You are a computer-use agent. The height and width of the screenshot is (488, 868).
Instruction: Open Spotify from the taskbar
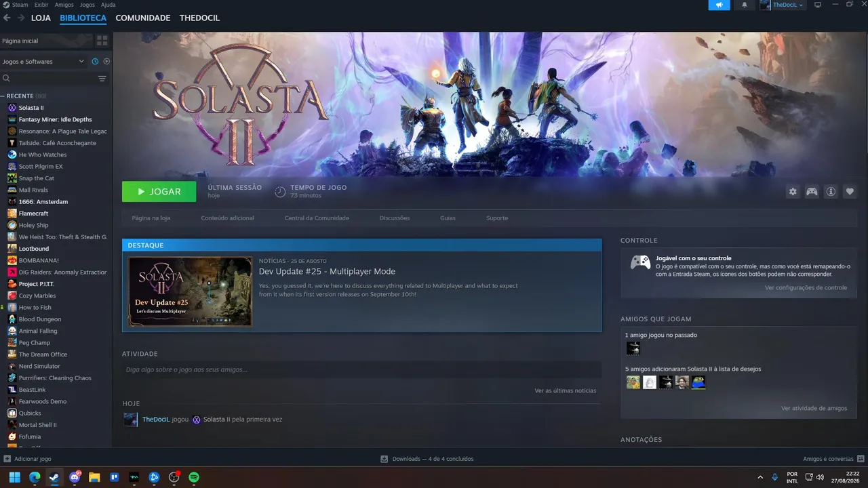(194, 477)
